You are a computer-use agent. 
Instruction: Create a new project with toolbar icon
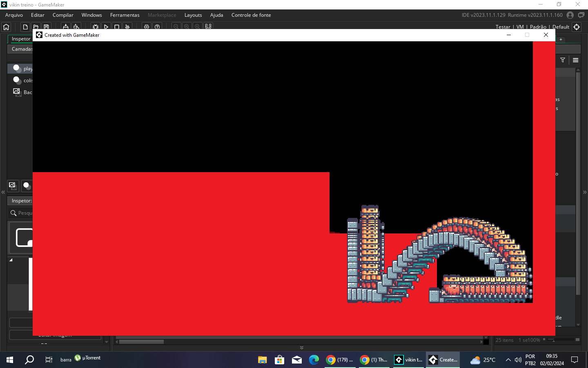pyautogui.click(x=25, y=27)
